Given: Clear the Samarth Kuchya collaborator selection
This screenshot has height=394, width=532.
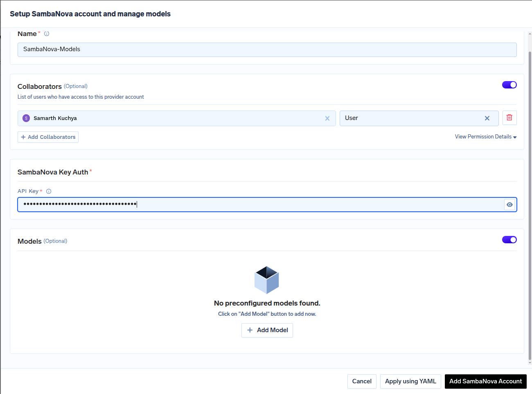Looking at the screenshot, I should point(327,118).
